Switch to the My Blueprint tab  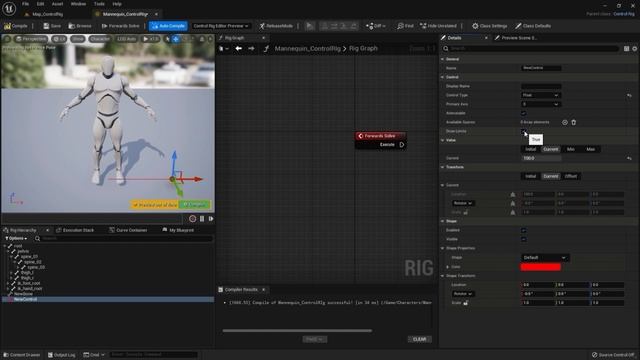(178, 230)
